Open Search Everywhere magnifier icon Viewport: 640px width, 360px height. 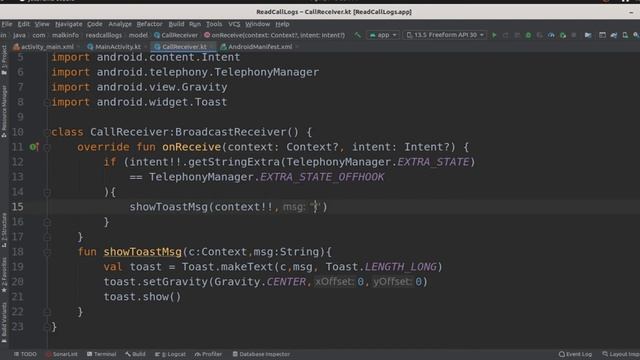coord(636,35)
